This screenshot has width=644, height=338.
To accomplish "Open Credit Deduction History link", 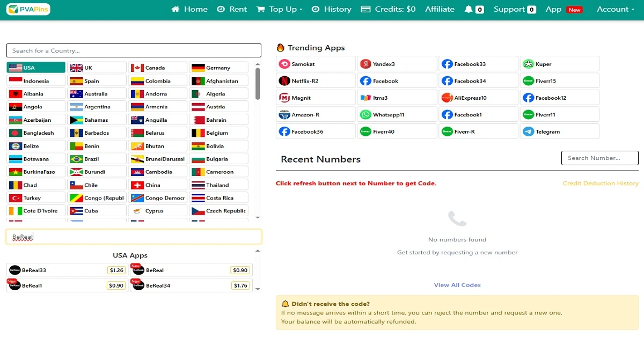I will (601, 183).
